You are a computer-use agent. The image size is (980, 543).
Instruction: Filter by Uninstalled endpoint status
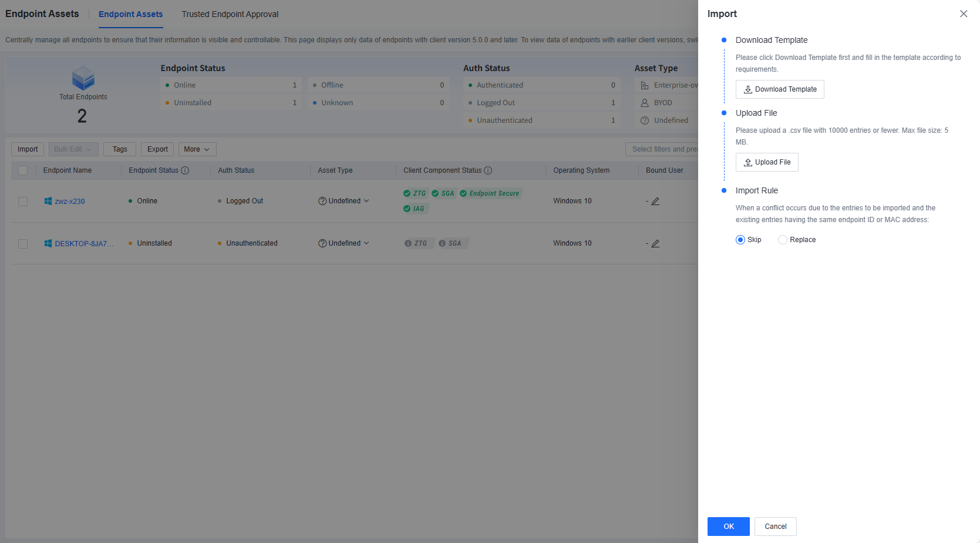tap(231, 103)
